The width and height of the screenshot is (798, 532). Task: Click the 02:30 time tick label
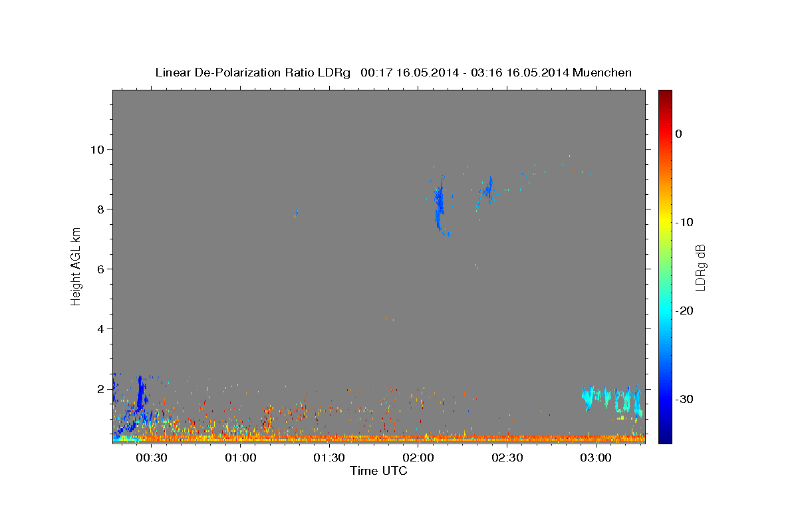coord(507,458)
